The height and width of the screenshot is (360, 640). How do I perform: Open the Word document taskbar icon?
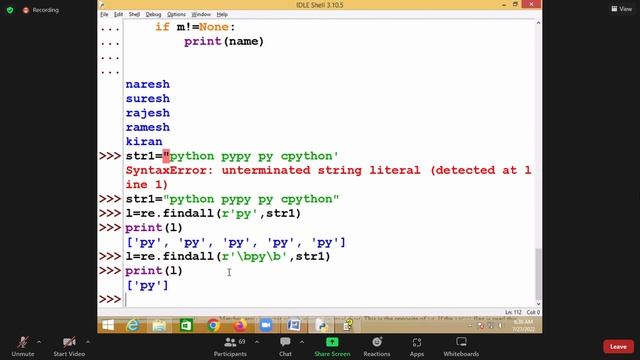tap(293, 325)
